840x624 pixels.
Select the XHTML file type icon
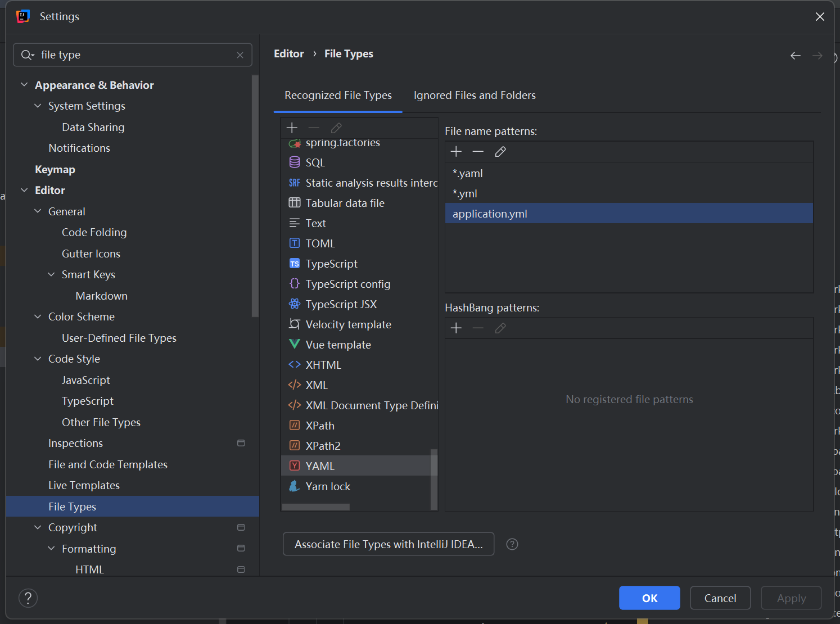click(x=295, y=365)
